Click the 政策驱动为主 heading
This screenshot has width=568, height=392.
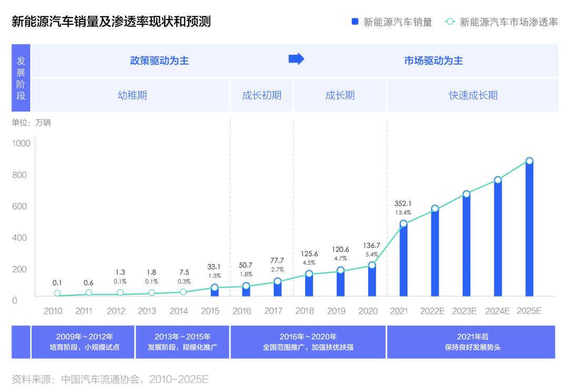(x=159, y=61)
